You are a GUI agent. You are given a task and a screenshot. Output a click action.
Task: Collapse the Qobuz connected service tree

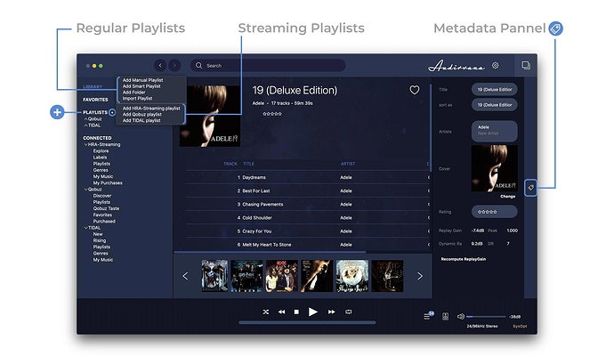(x=85, y=190)
